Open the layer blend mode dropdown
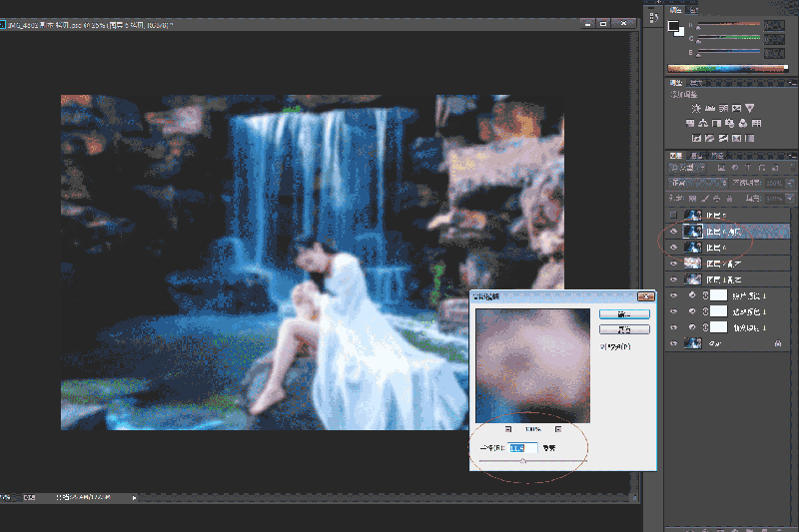Screen dimensions: 799x532 pyautogui.click(x=698, y=183)
